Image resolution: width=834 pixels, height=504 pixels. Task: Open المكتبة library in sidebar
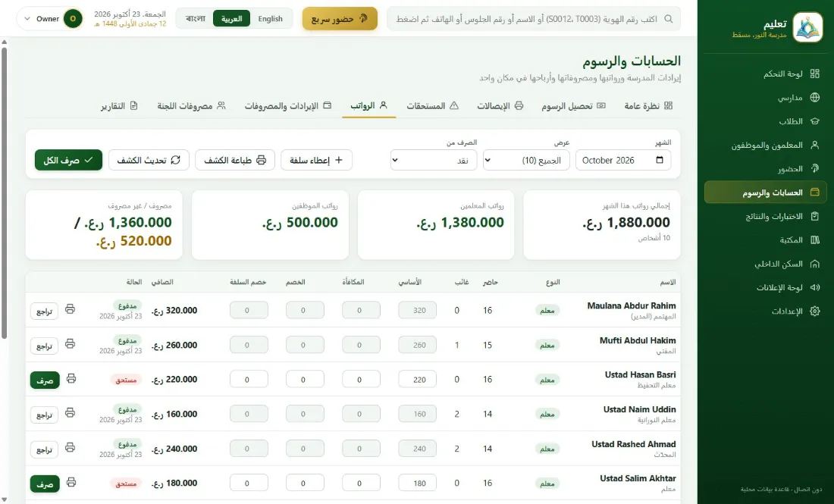(766, 239)
